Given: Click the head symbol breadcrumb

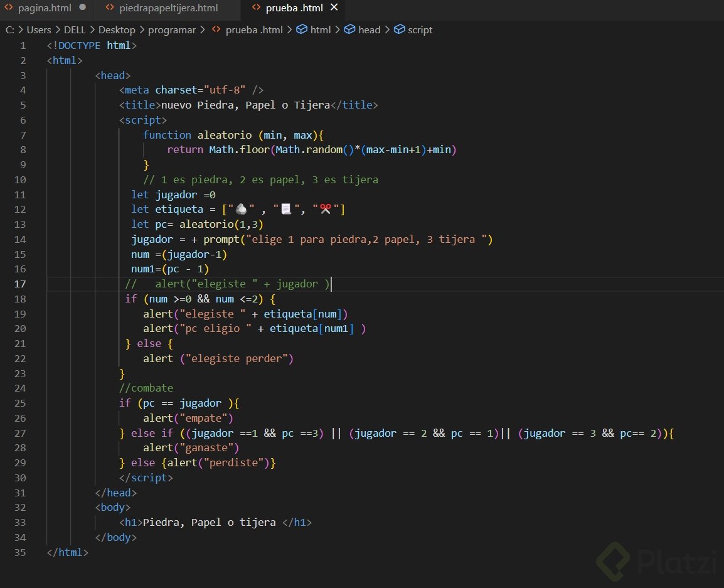Looking at the screenshot, I should pos(370,30).
